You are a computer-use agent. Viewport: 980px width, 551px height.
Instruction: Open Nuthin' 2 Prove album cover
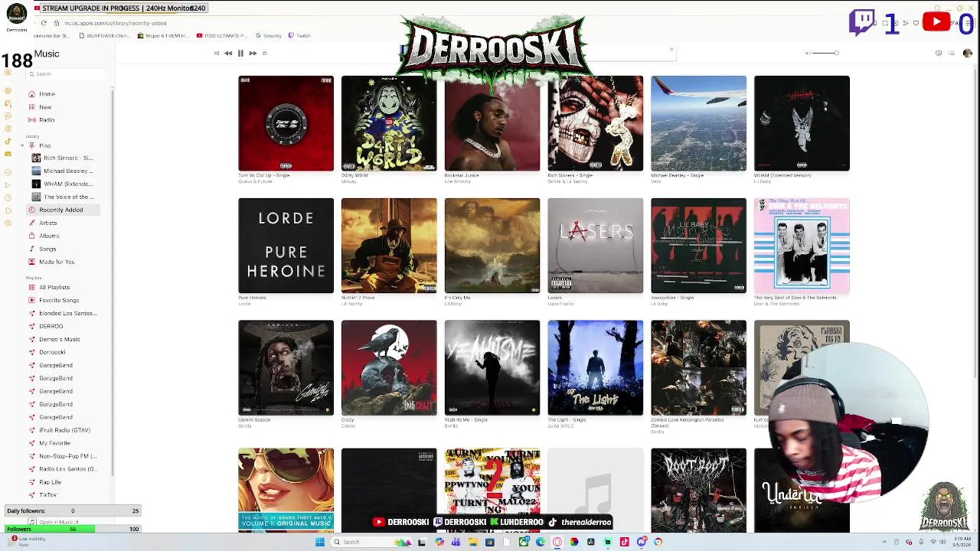(389, 246)
